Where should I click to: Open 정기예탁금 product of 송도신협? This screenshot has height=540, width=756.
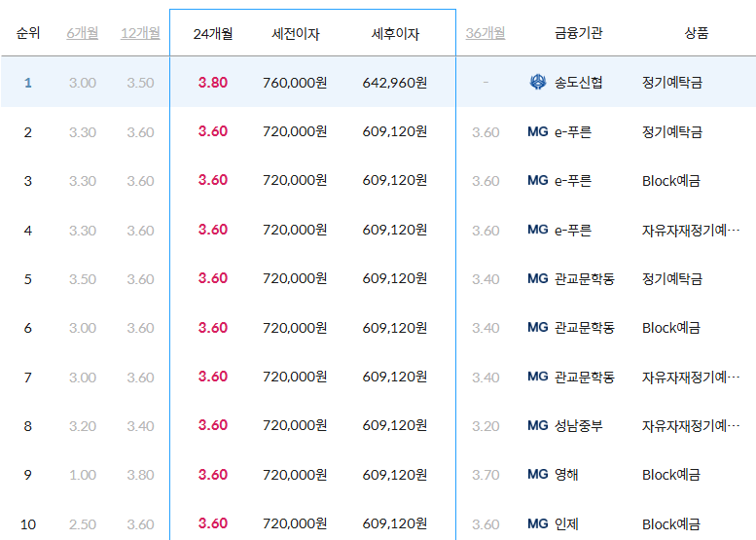point(672,83)
